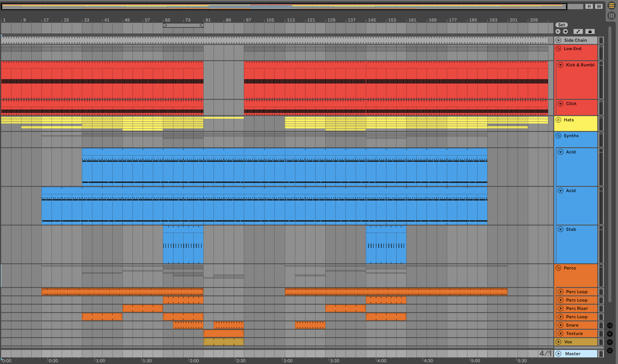Toggle the I-O section show/hide button
The image size is (618, 364).
click(610, 326)
